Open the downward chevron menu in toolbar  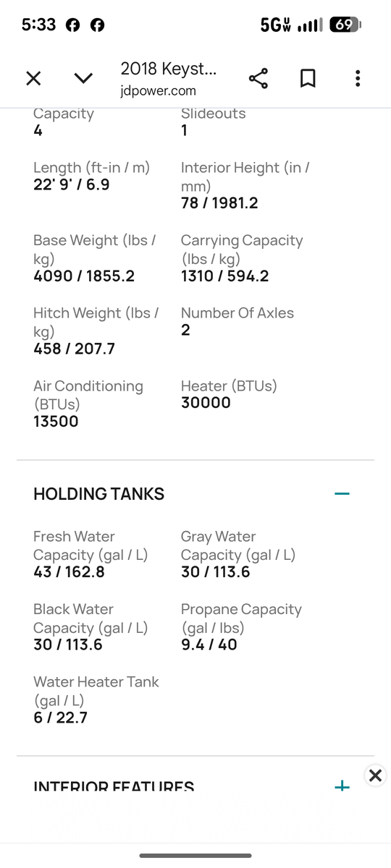83,78
